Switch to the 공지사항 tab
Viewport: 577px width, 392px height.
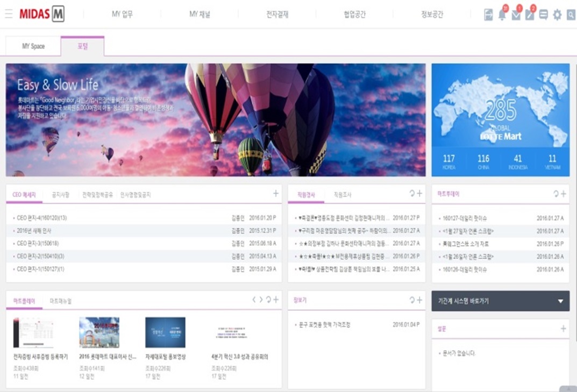pos(61,194)
